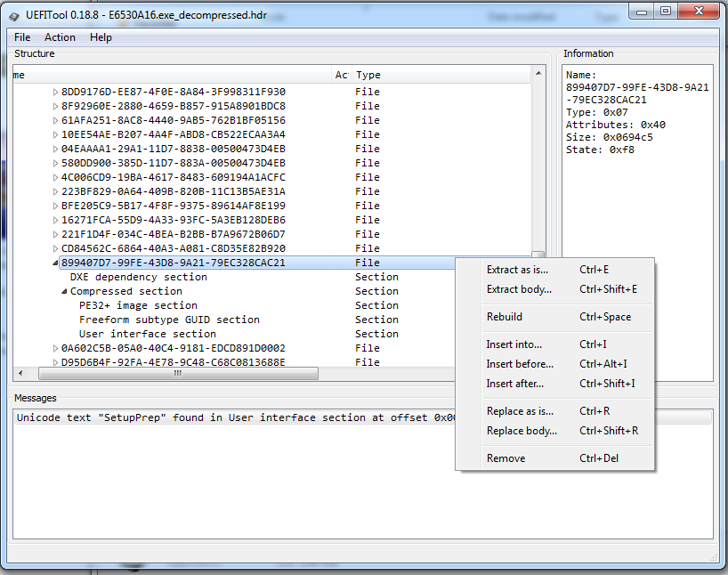Viewport: 728px width, 575px height.
Task: Select Rebuild in the context menu
Action: 554,317
